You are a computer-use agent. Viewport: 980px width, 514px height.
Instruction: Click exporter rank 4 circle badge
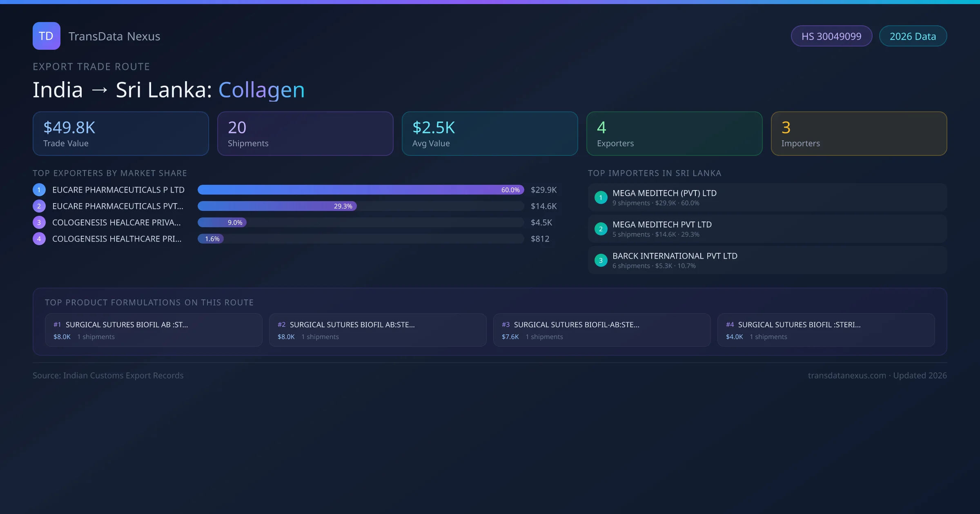(x=39, y=239)
